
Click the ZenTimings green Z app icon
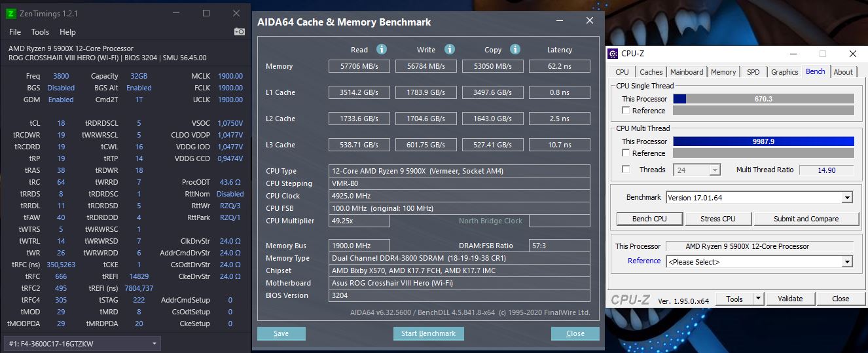(10, 13)
